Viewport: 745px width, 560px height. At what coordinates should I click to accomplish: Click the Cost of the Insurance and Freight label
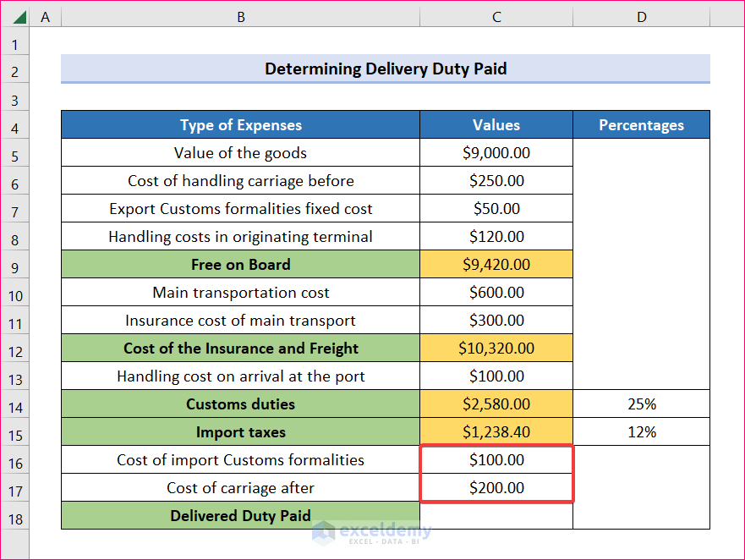pos(241,349)
